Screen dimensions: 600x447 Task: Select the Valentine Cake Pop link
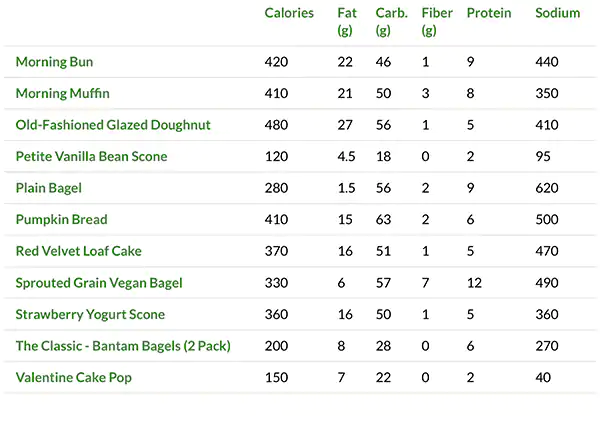[74, 377]
